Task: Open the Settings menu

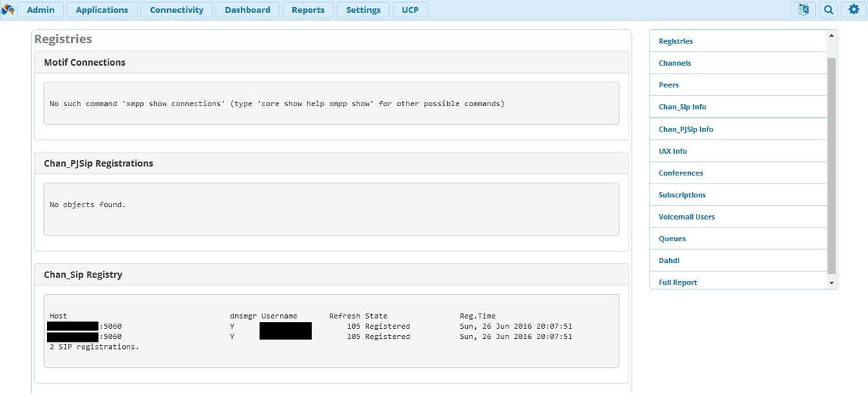Action: click(x=363, y=10)
